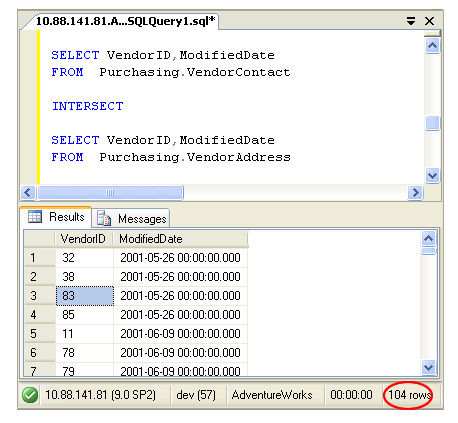458x423 pixels.
Task: Select ModifiedDate cell in row 5
Action: coord(180,334)
